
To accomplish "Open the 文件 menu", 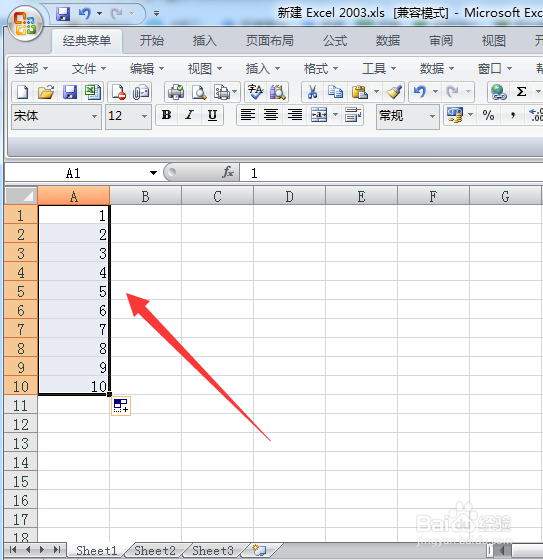I will [x=89, y=68].
